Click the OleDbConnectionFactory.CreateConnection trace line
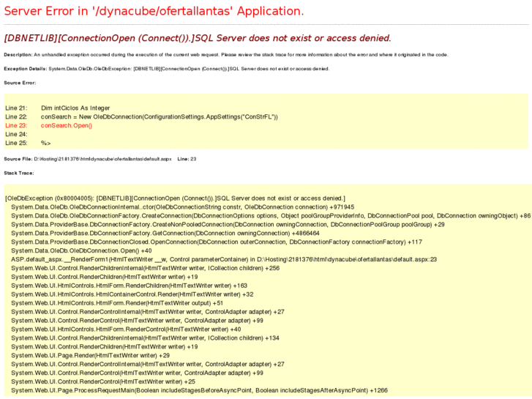Screen dimensions: 532x399 tap(271, 216)
